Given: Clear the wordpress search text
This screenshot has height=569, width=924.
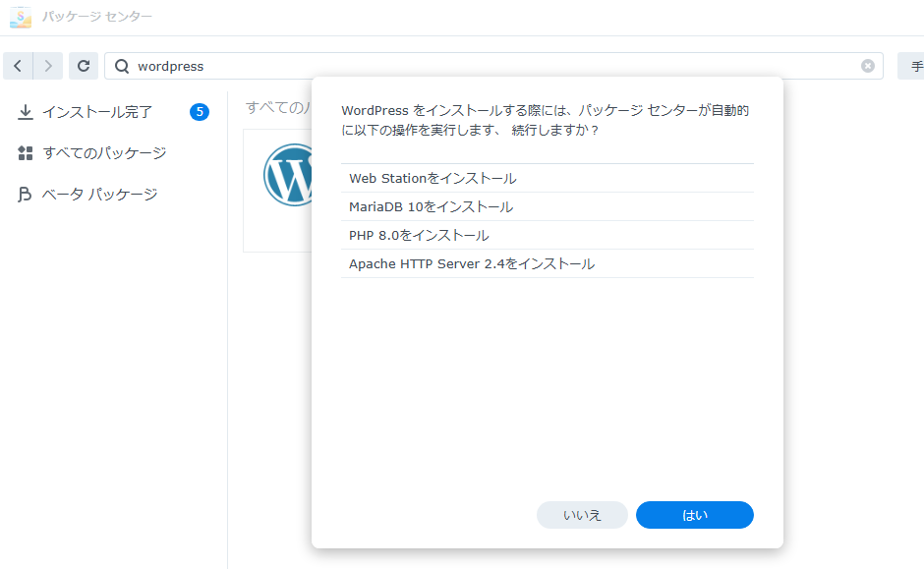Looking at the screenshot, I should coord(867,66).
